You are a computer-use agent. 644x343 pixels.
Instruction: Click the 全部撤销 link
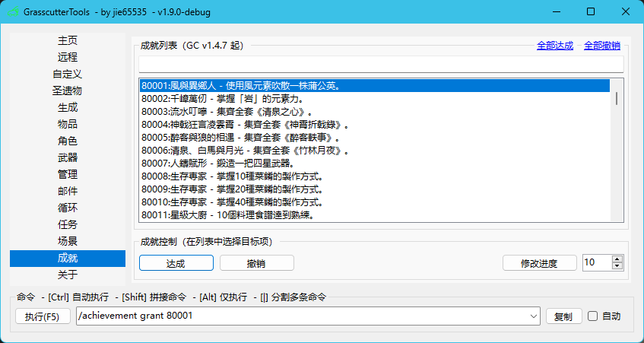click(602, 46)
